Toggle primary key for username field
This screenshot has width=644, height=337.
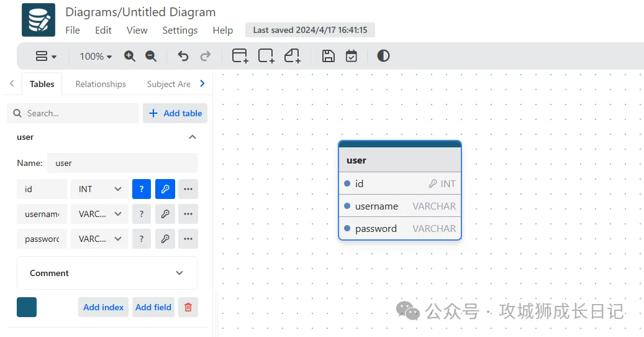point(165,214)
